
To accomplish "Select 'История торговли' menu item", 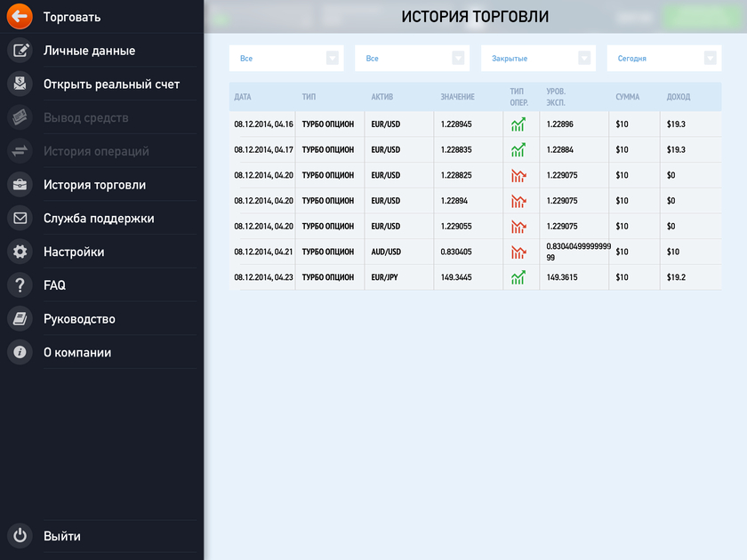I will pyautogui.click(x=94, y=185).
